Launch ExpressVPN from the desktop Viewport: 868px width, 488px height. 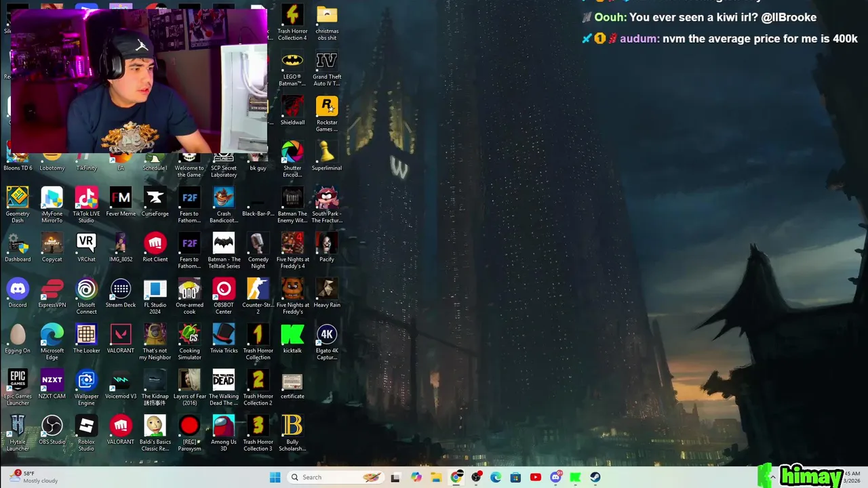click(x=52, y=292)
